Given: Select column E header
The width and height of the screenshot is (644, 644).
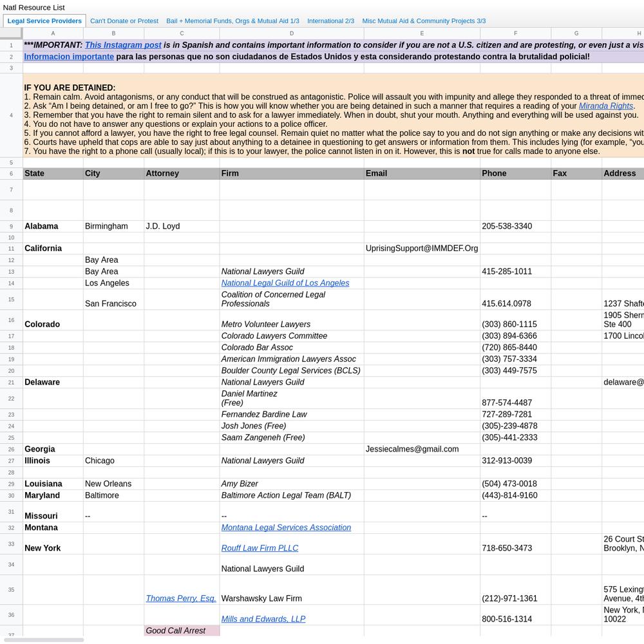Looking at the screenshot, I should 422,33.
